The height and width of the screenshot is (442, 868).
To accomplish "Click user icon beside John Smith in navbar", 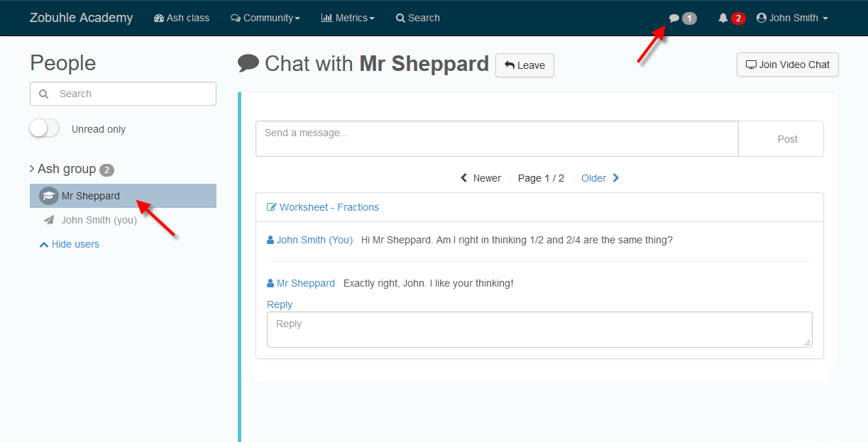I will pyautogui.click(x=762, y=18).
